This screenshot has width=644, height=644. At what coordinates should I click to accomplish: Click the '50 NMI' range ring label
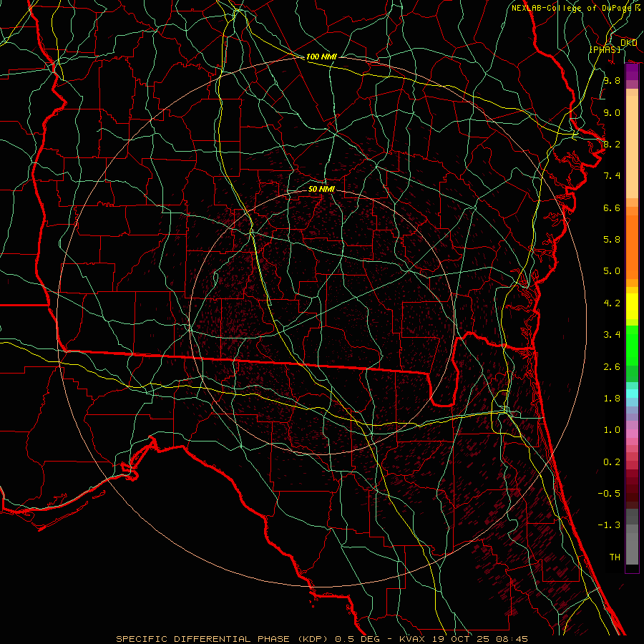321,190
